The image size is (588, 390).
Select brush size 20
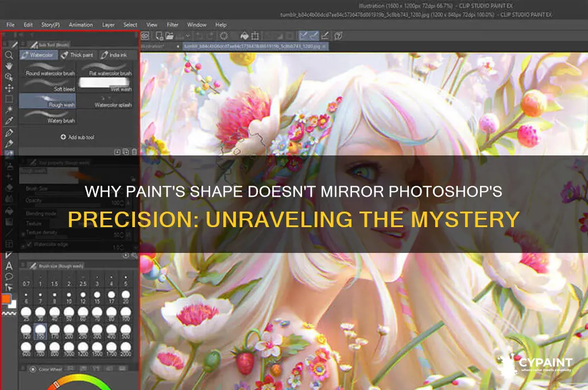(126, 297)
